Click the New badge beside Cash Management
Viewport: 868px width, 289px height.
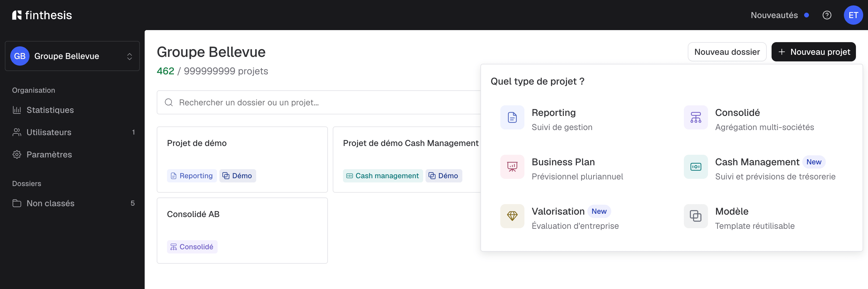814,162
